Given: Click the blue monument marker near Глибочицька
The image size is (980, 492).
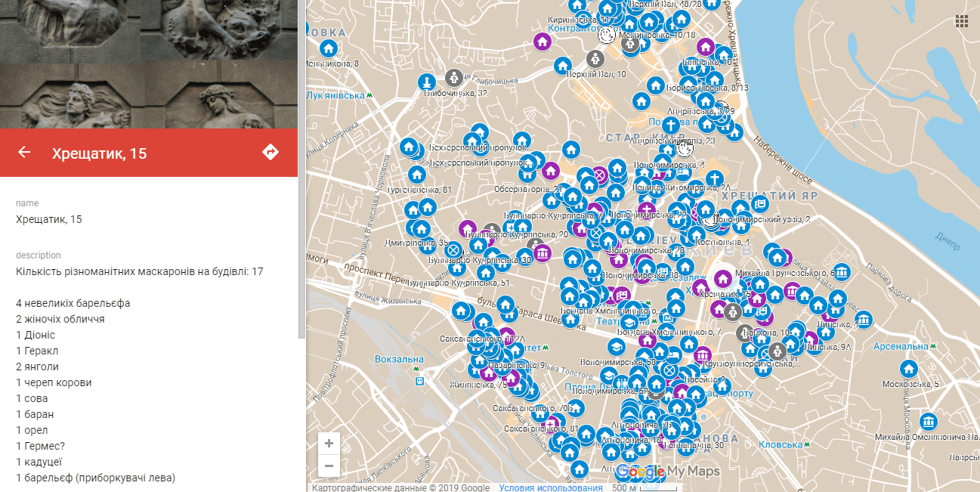Looking at the screenshot, I should point(427,82).
